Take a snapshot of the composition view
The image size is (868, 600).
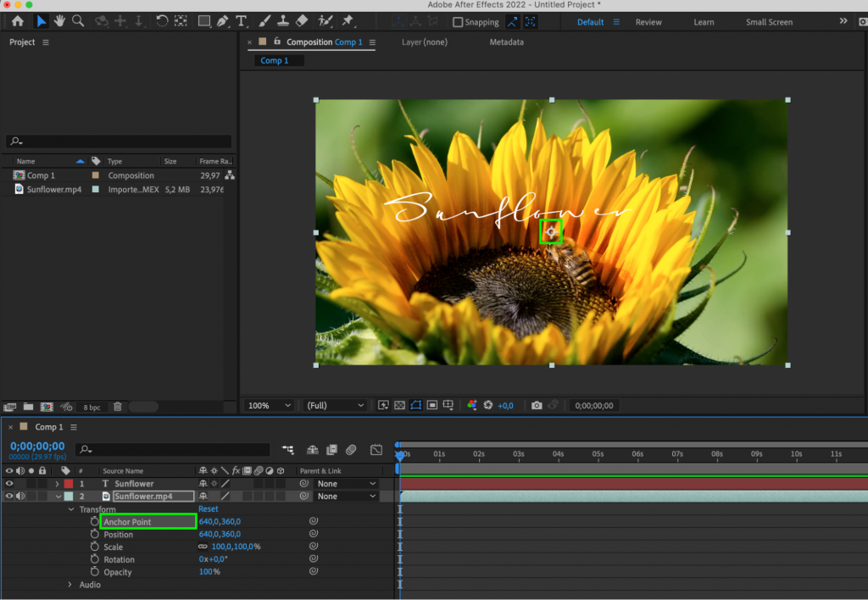point(537,405)
